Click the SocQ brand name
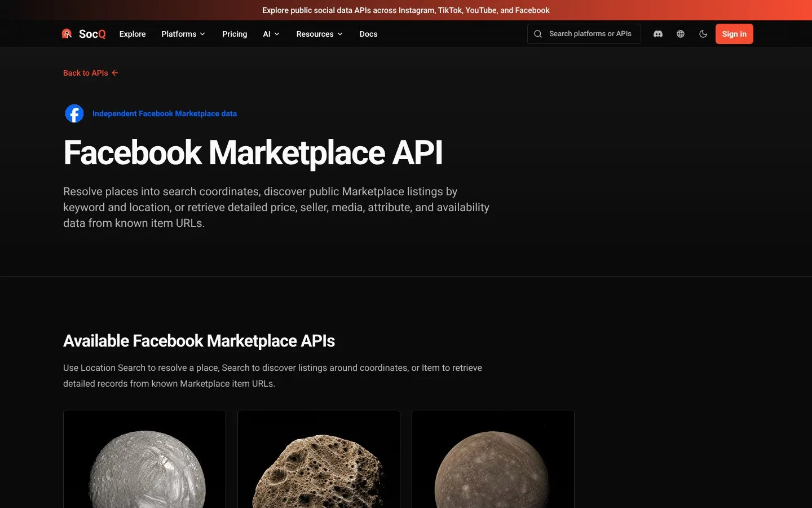Screen dimensions: 812x508 click(92, 34)
